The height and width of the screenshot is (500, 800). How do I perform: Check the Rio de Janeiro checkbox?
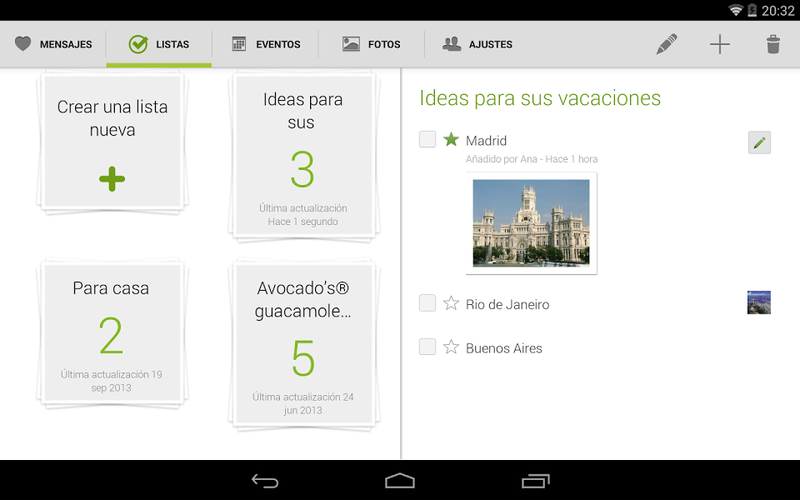427,303
